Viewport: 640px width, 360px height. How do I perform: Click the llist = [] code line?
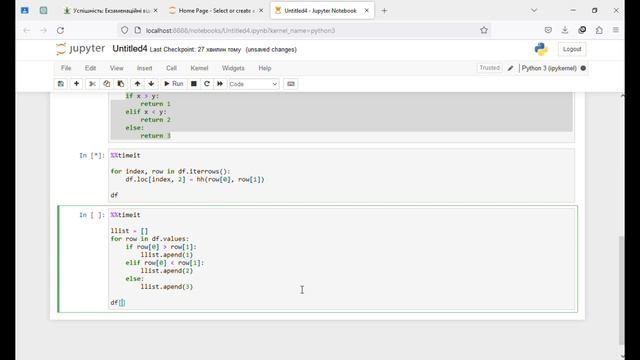[x=129, y=231]
